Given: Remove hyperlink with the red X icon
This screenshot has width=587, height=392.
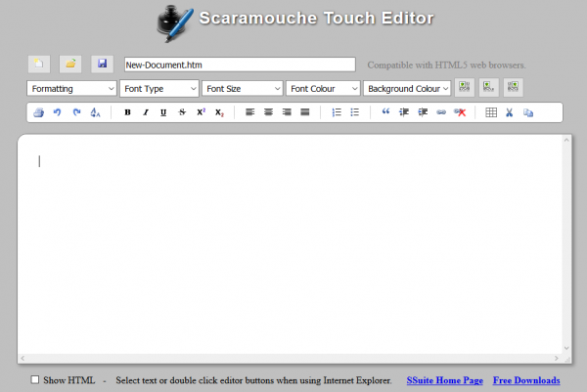Looking at the screenshot, I should [460, 112].
